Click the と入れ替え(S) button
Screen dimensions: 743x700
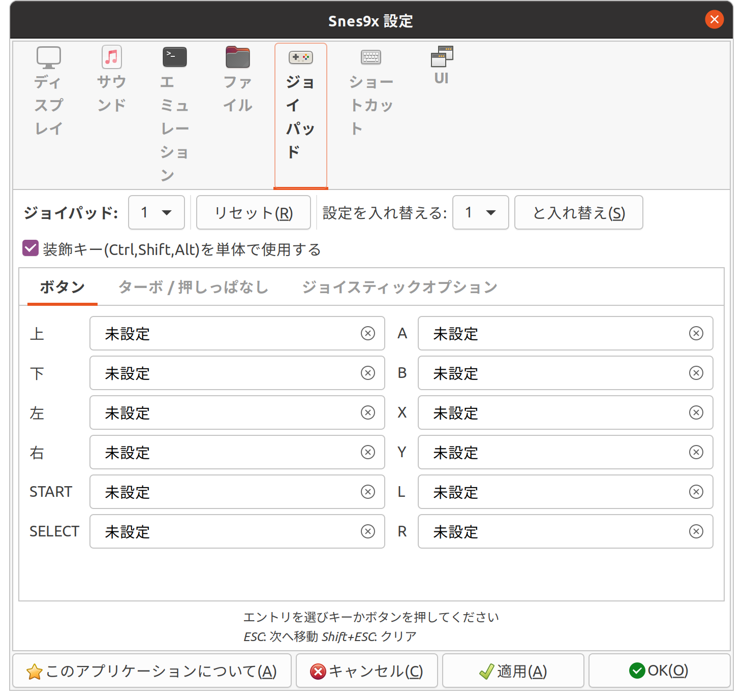tap(579, 212)
